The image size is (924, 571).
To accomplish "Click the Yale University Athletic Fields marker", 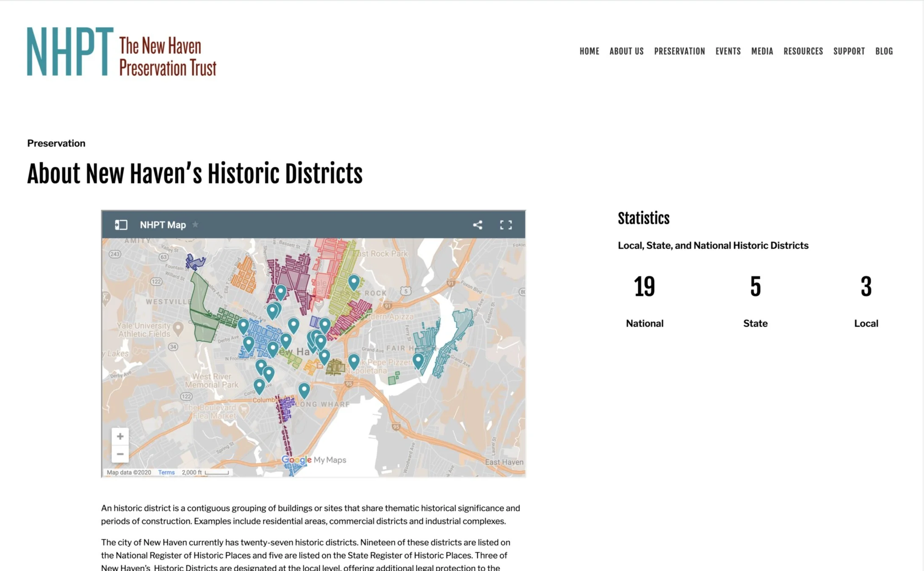I will (x=178, y=328).
